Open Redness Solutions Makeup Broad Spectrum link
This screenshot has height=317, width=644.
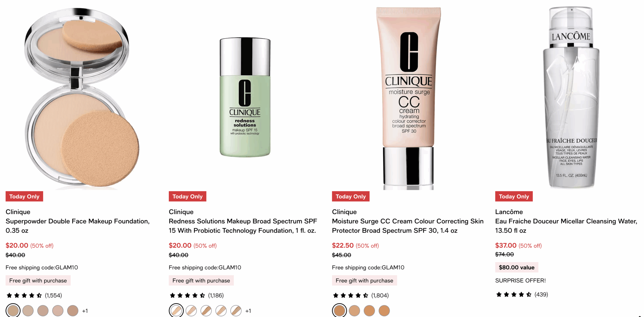pos(243,226)
